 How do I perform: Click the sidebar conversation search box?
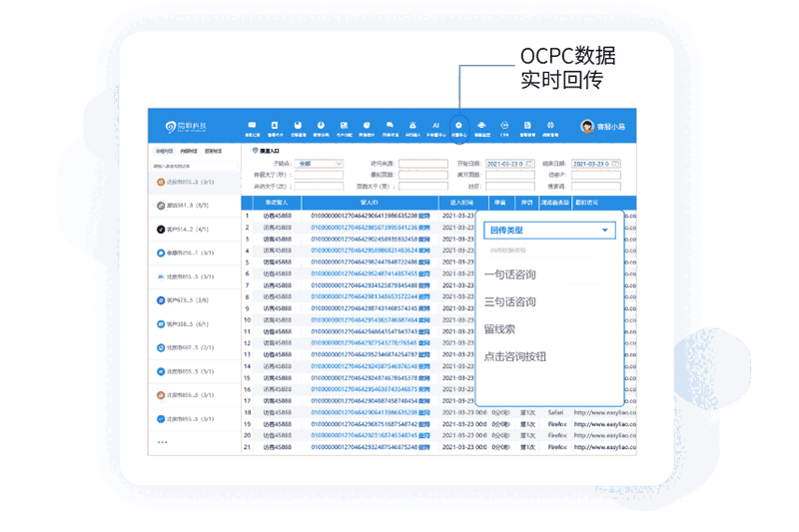[x=195, y=166]
